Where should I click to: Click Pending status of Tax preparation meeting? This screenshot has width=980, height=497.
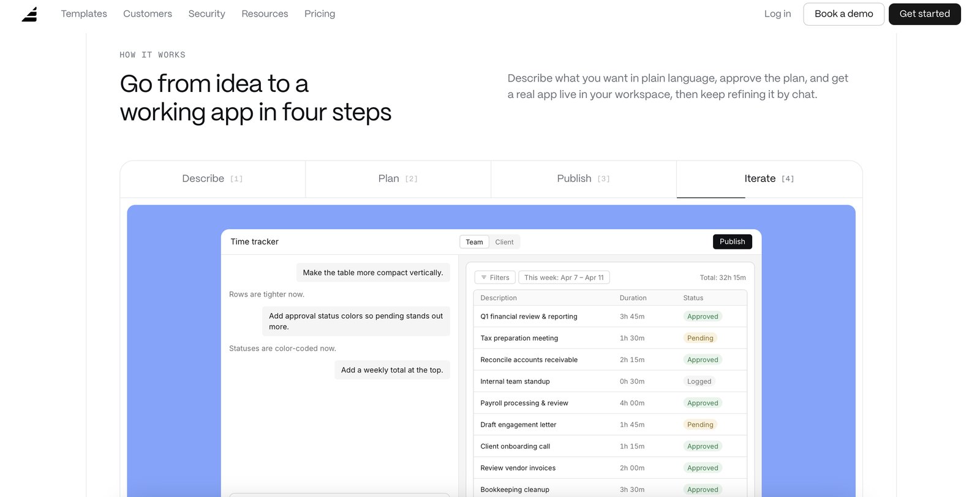(x=700, y=338)
